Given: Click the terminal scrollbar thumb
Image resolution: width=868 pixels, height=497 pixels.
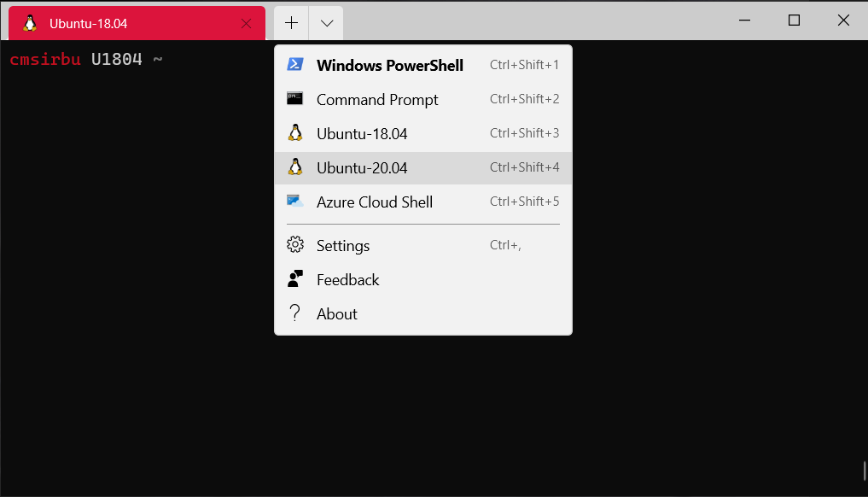Looking at the screenshot, I should click(864, 471).
